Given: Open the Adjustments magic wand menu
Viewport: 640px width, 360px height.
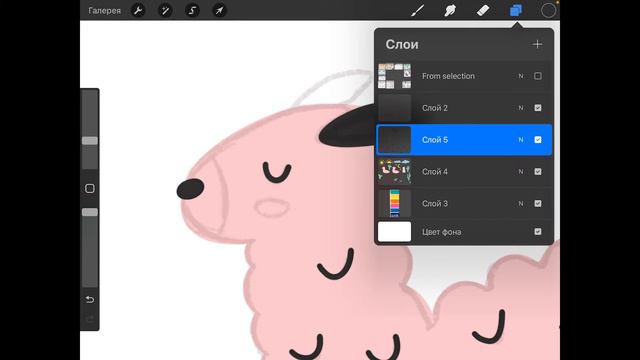Looking at the screenshot, I should click(x=165, y=10).
